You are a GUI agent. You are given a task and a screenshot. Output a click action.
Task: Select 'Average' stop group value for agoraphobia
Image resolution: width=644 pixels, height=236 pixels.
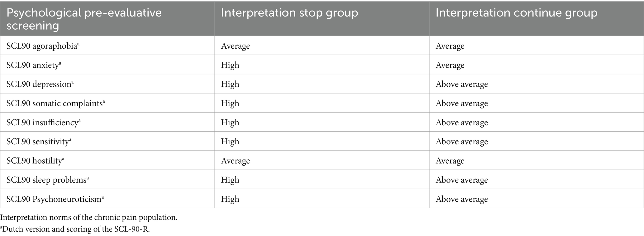coord(235,46)
